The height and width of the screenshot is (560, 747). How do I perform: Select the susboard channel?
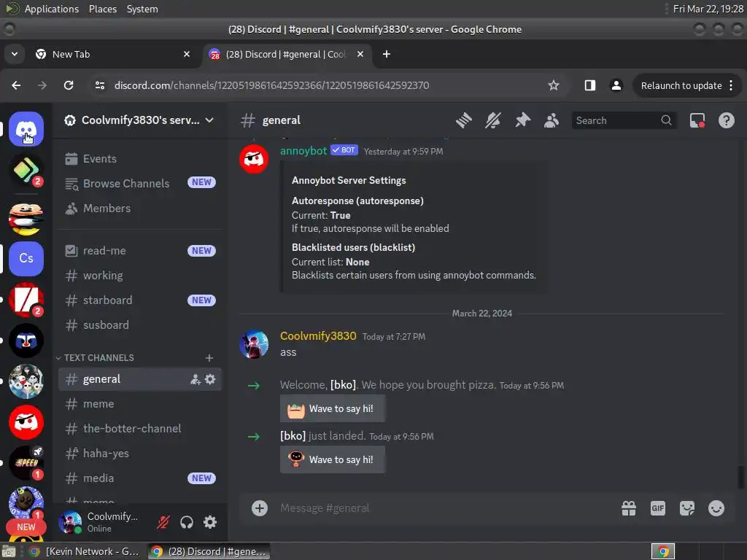(139, 324)
